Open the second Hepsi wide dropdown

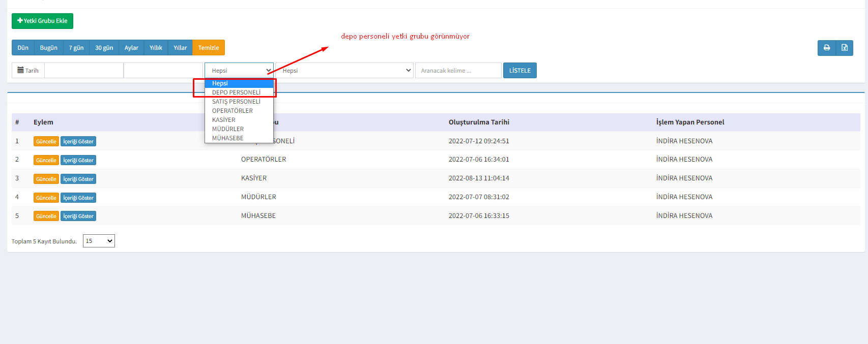344,71
